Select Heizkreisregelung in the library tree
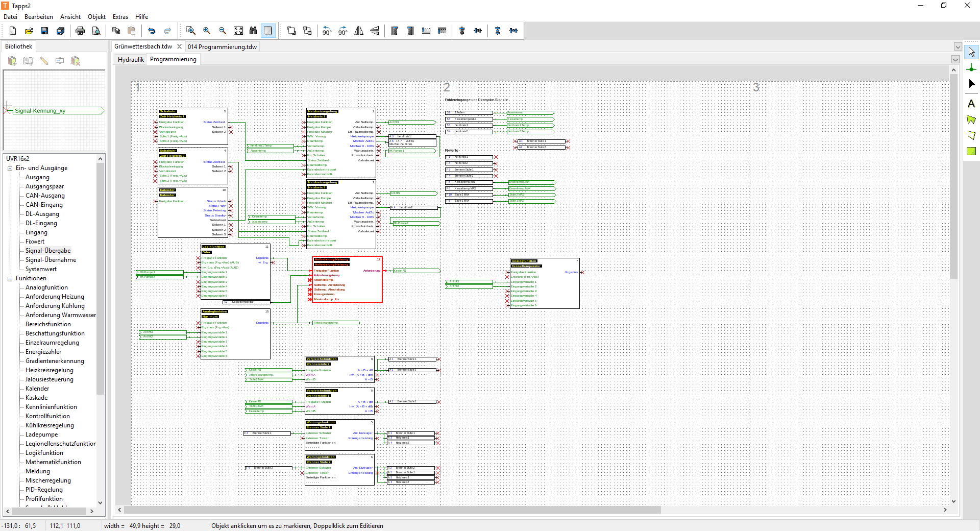Viewport: 980px width, 531px height. 50,371
